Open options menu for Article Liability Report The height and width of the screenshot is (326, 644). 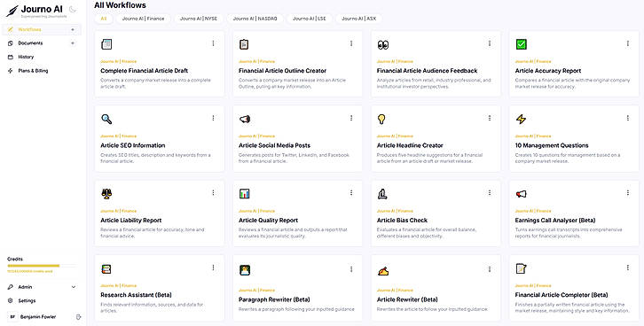click(x=213, y=193)
